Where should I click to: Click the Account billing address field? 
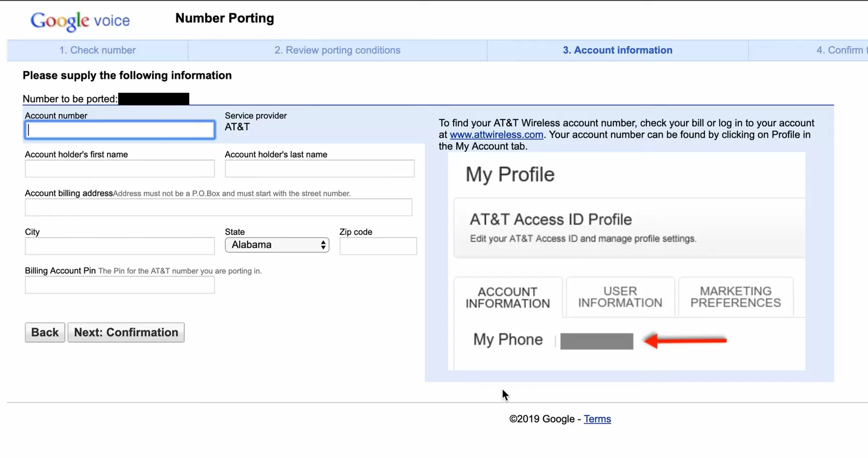218,207
